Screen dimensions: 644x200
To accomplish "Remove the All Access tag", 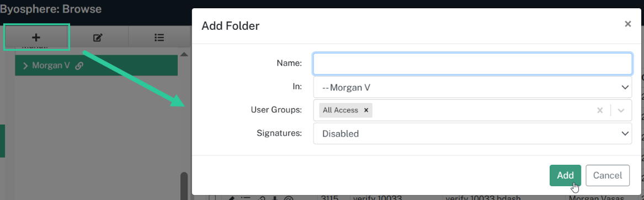I will pyautogui.click(x=366, y=110).
